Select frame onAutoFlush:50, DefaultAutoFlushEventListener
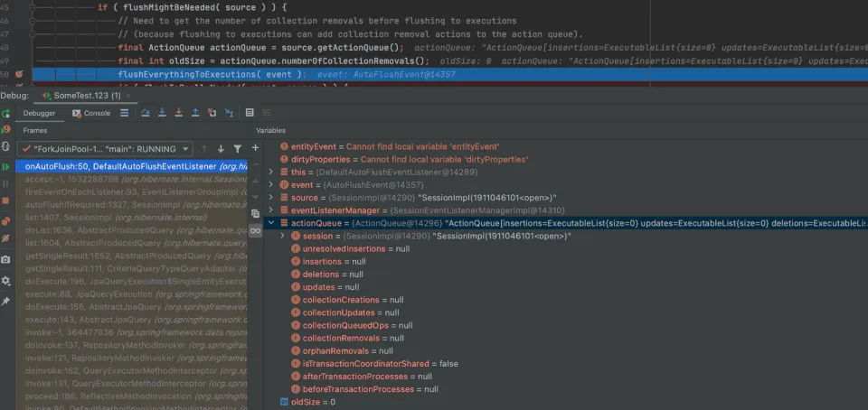The image size is (868, 410). pyautogui.click(x=132, y=166)
